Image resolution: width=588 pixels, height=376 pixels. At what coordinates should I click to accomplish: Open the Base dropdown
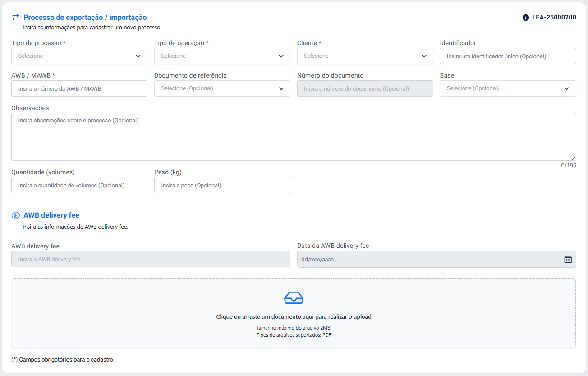point(508,88)
